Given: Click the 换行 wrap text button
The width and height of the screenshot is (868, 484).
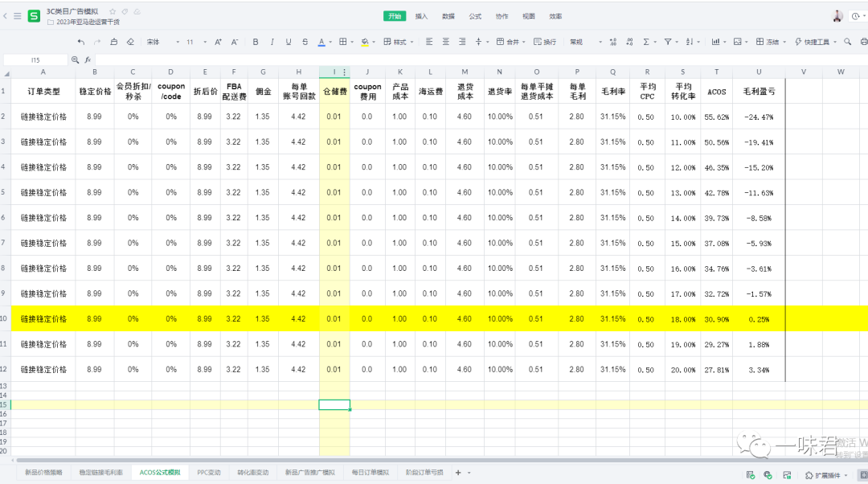Looking at the screenshot, I should coord(544,42).
